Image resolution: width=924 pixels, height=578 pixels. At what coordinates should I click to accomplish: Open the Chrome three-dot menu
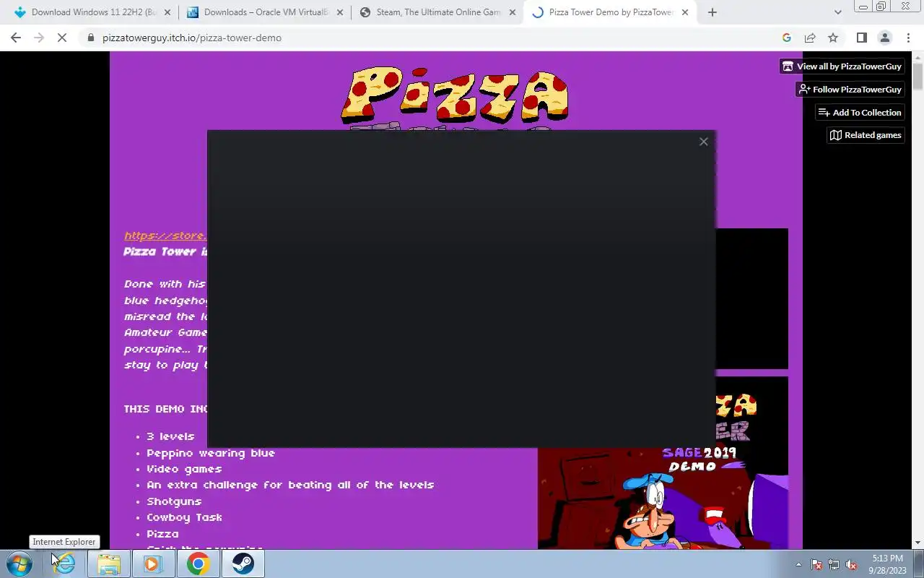click(908, 38)
